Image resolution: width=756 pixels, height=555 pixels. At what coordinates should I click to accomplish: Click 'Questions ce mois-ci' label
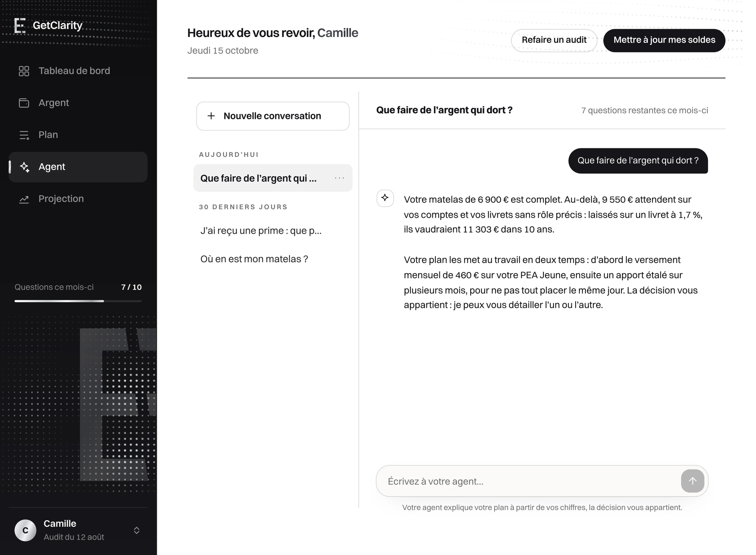[54, 287]
